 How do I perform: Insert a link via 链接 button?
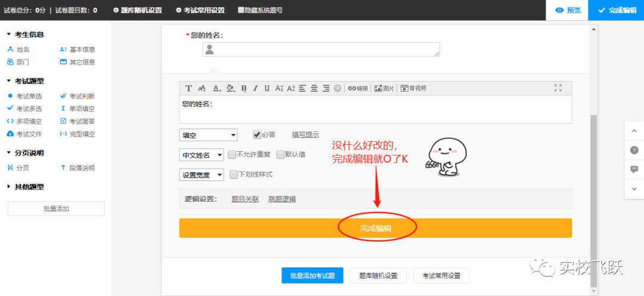pyautogui.click(x=358, y=88)
